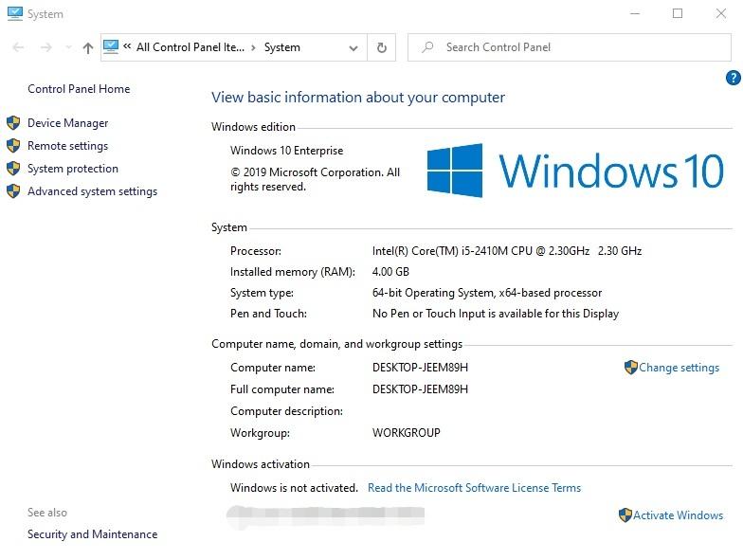
Task: Click the search magnifier icon
Action: tap(428, 47)
